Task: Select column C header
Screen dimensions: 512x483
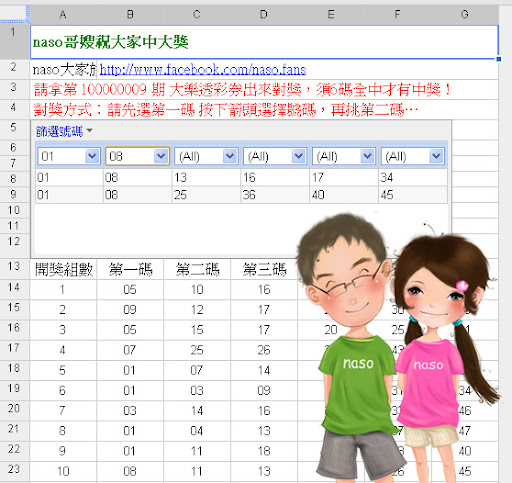Action: [x=197, y=15]
